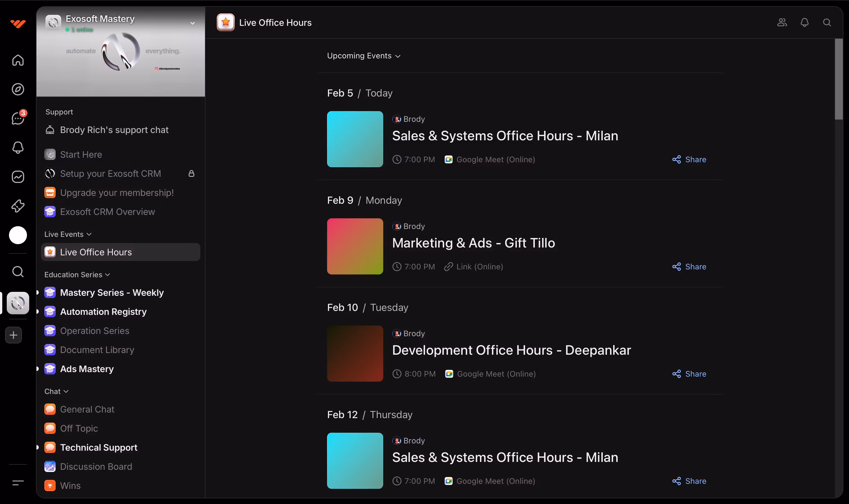
Task: Open General Chat channel
Action: (x=87, y=409)
